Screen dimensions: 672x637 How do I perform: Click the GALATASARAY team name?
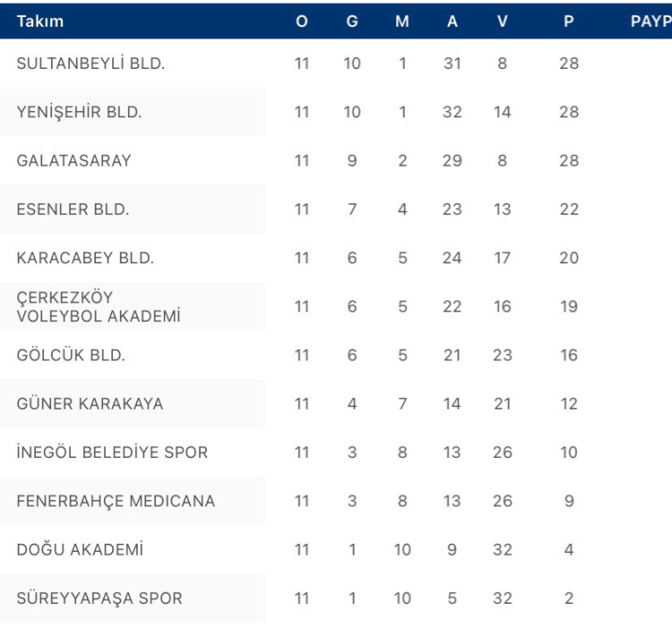pyautogui.click(x=73, y=161)
